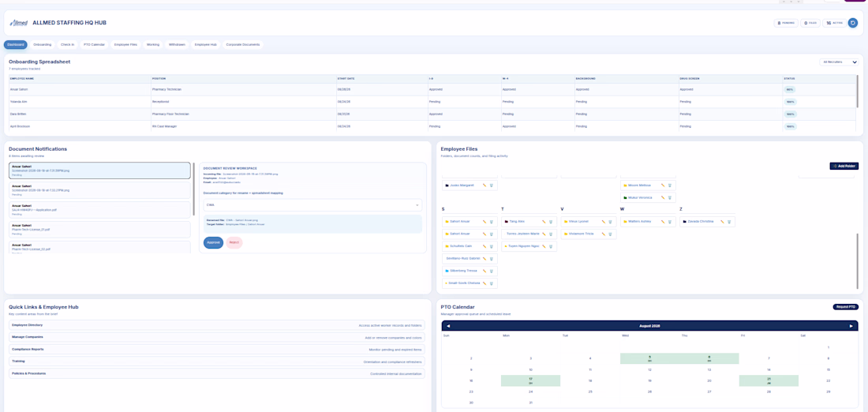Delete the Tuyen Nguyen Ngoc folder
Image resolution: width=868 pixels, height=412 pixels.
(x=550, y=246)
